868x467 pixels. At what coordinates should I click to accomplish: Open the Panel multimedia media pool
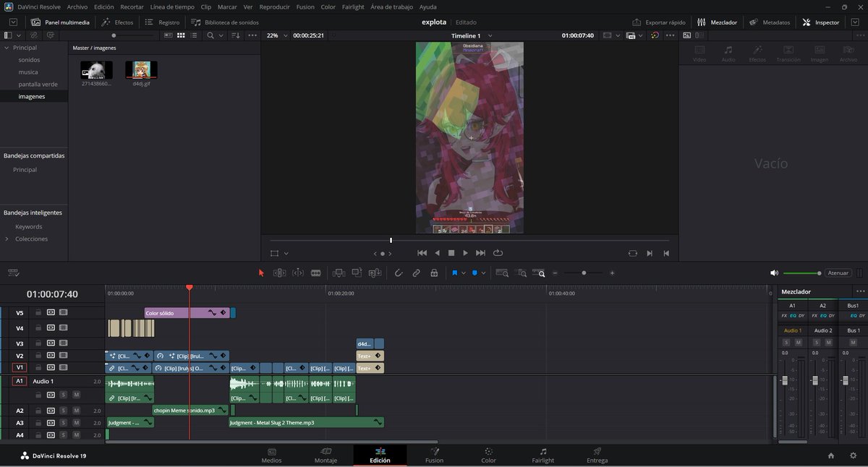pos(61,22)
